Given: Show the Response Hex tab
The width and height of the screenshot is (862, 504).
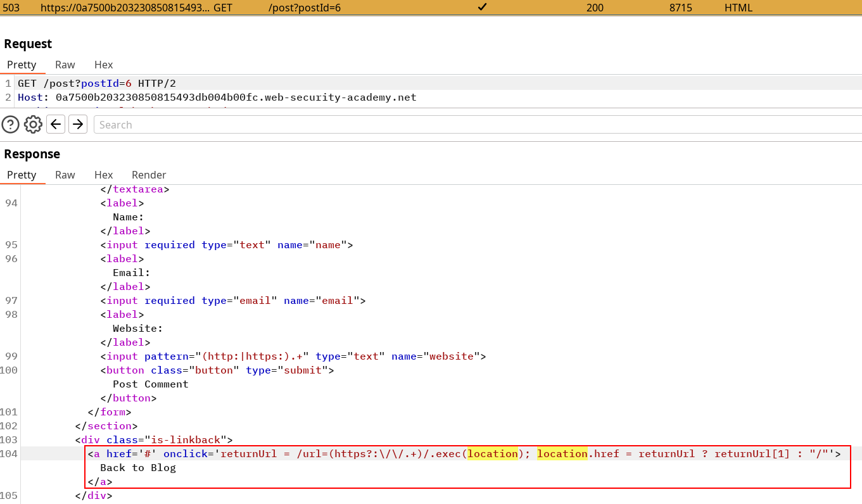Looking at the screenshot, I should 103,175.
